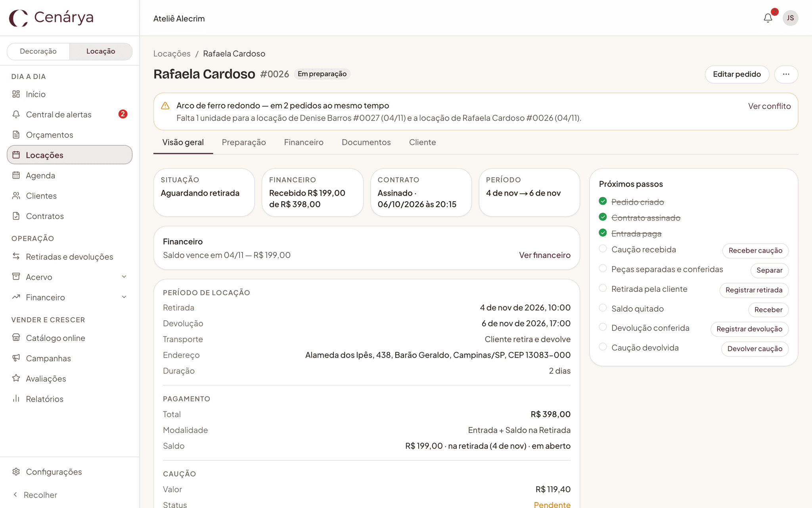Mark Retirada pela cliente step circle

(603, 288)
